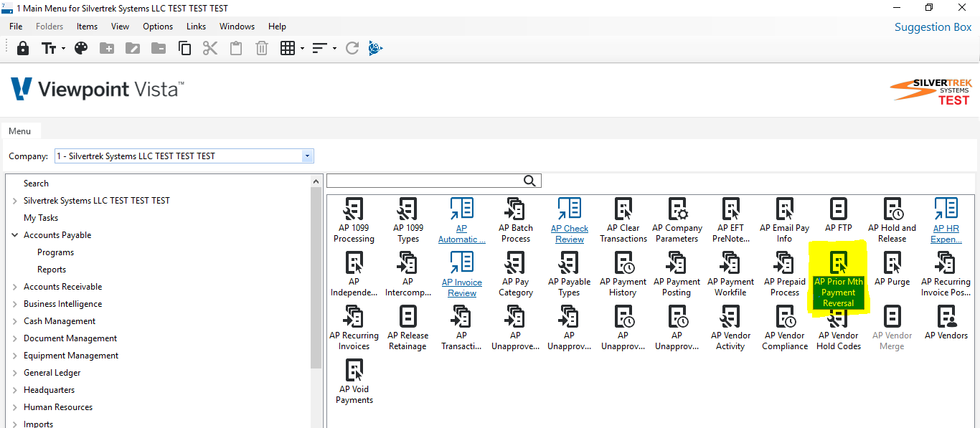
Task: Expand the General Ledger folder
Action: [x=14, y=373]
